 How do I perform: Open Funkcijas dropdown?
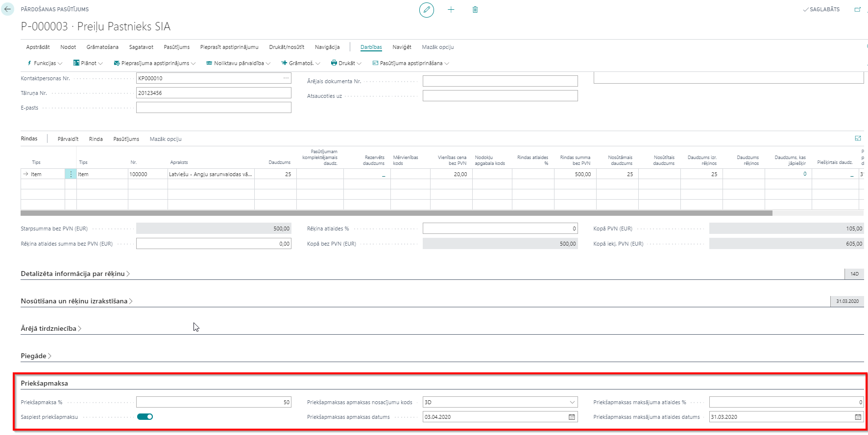pyautogui.click(x=45, y=63)
